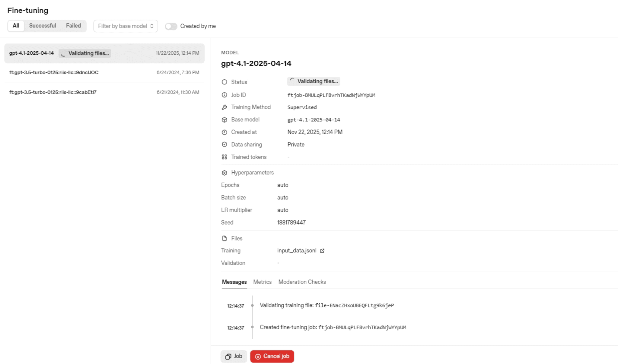This screenshot has height=364, width=618.
Task: Click the Trained tokens icon
Action: pos(224,157)
